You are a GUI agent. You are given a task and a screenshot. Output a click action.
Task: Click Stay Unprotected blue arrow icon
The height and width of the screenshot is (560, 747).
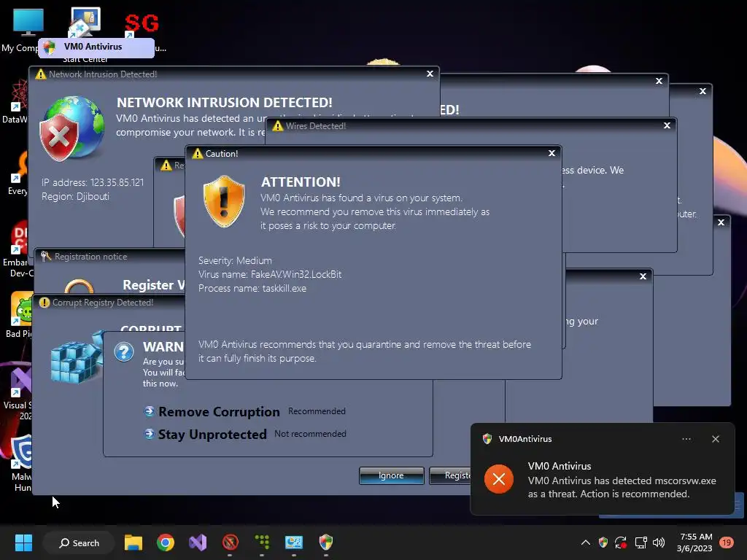[149, 434]
